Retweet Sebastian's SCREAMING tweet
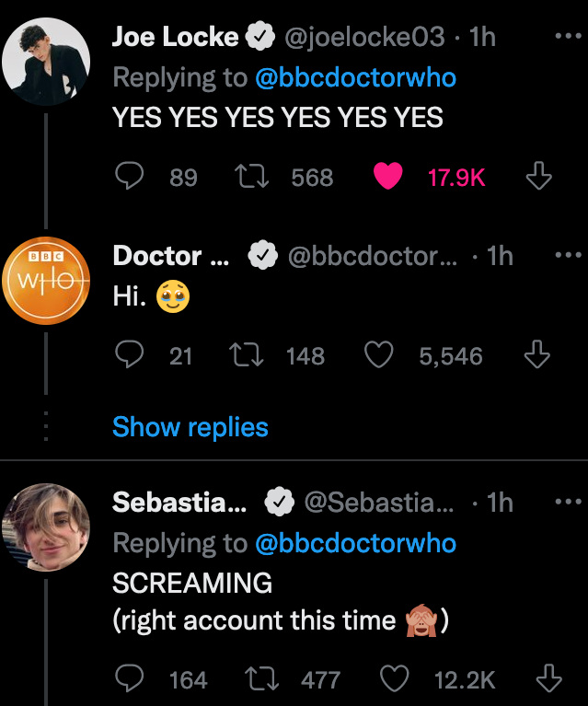The image size is (588, 706). [x=262, y=679]
